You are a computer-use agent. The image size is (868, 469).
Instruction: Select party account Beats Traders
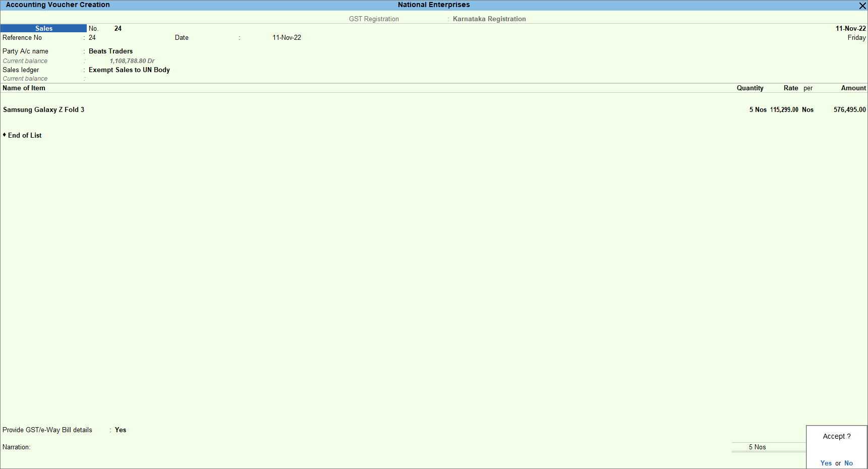111,51
